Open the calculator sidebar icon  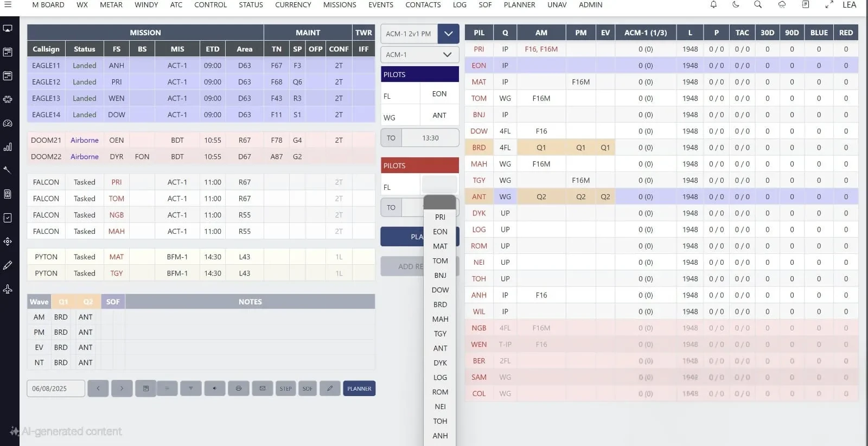click(8, 194)
